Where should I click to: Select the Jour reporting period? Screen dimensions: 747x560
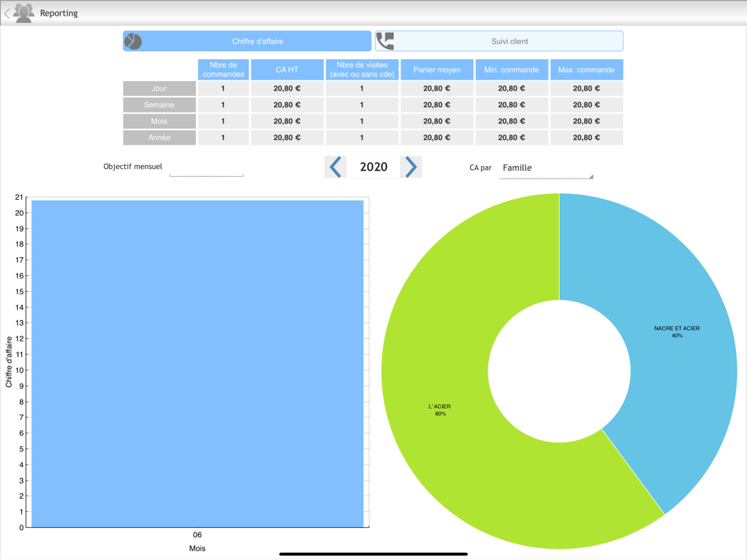(x=159, y=88)
